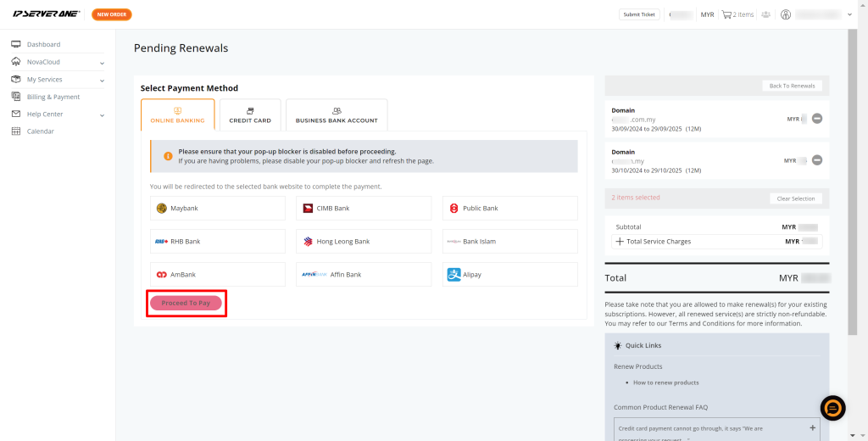Remove the .my domain renewal item
The image size is (868, 441).
point(817,160)
